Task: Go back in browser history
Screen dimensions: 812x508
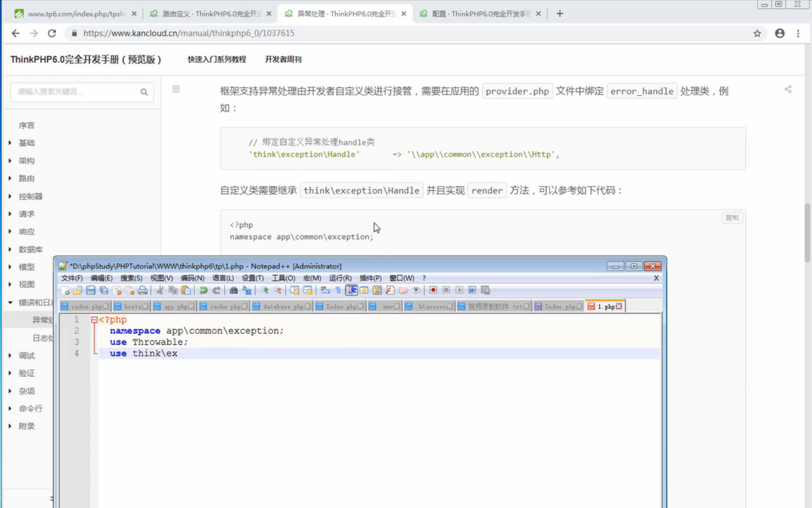Action: [15, 33]
